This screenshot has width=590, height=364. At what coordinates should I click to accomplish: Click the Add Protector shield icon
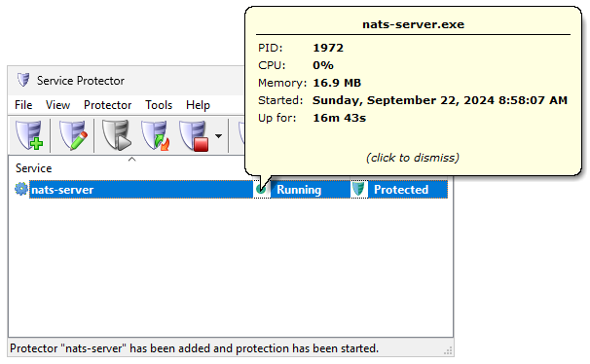tap(29, 135)
